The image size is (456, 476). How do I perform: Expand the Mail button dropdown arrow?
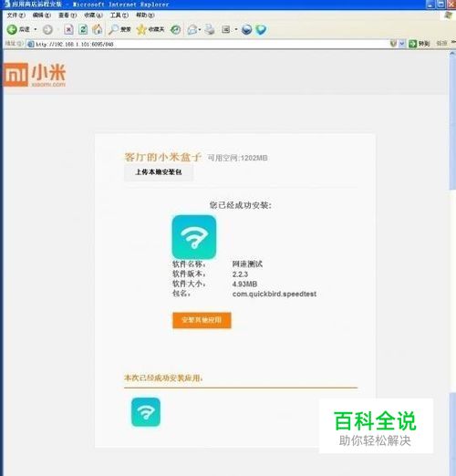coord(200,29)
